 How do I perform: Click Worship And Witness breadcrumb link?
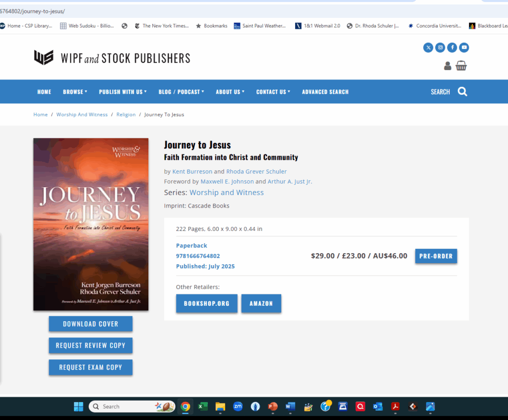(x=82, y=115)
